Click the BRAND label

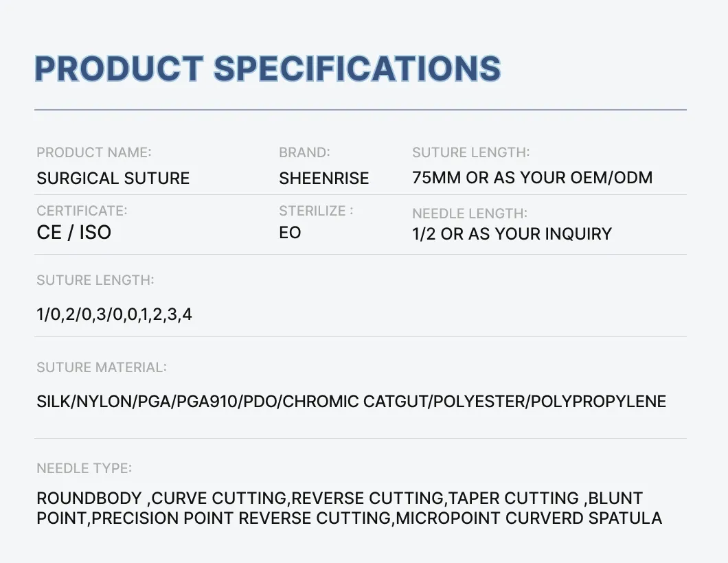coord(304,152)
